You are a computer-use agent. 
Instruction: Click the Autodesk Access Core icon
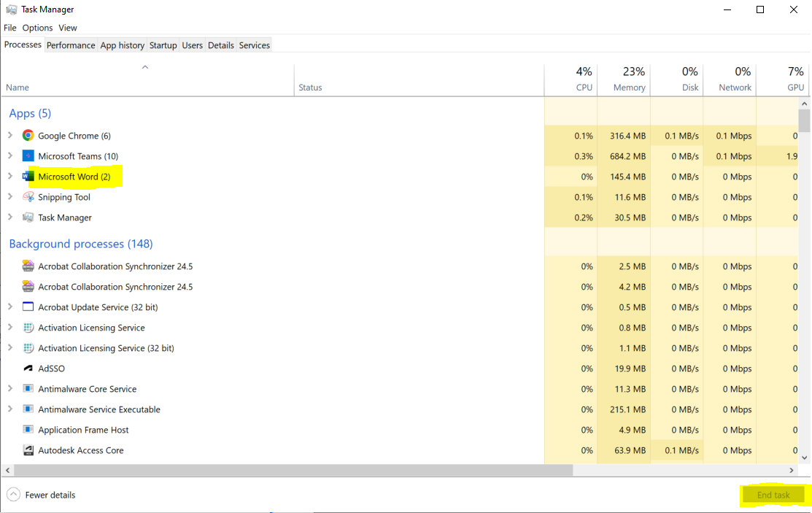click(x=27, y=450)
